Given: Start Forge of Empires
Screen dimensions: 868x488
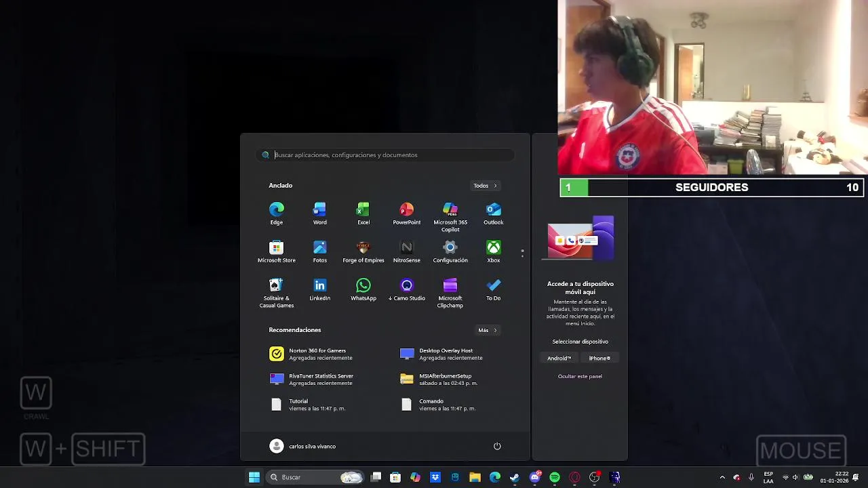Looking at the screenshot, I should 363,251.
